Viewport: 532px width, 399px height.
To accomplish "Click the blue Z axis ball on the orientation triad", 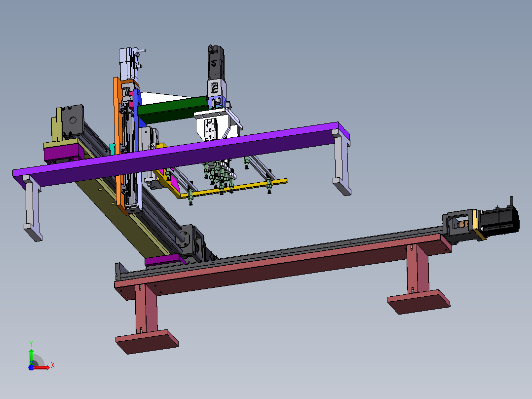I will pyautogui.click(x=31, y=367).
